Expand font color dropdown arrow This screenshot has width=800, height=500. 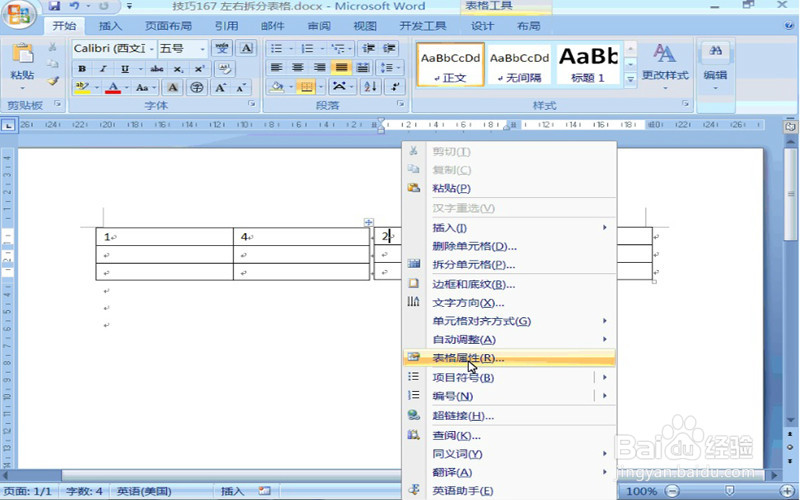(127, 88)
